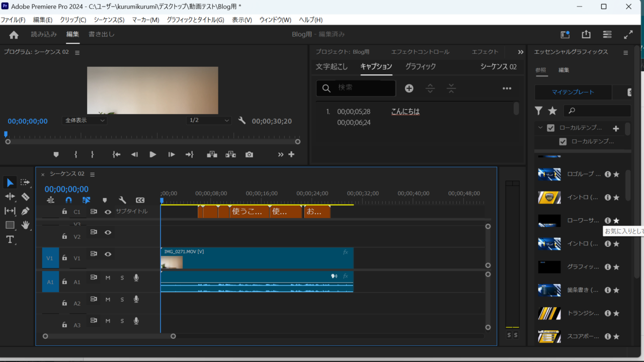Play the sequence
The height and width of the screenshot is (362, 644).
pos(153,154)
